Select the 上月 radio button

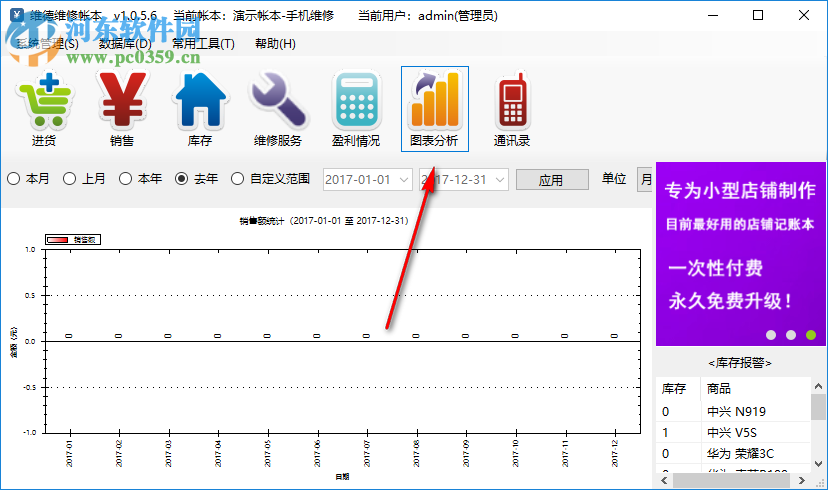[x=84, y=179]
